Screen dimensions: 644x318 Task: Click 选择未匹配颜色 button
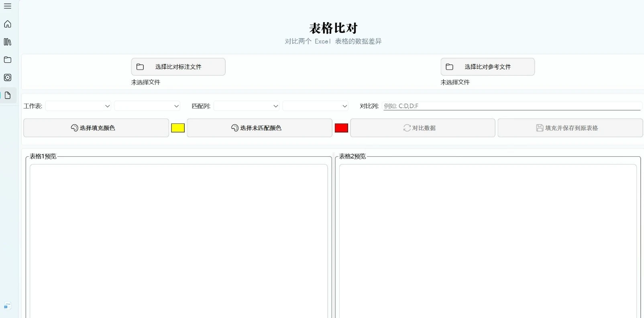(259, 128)
